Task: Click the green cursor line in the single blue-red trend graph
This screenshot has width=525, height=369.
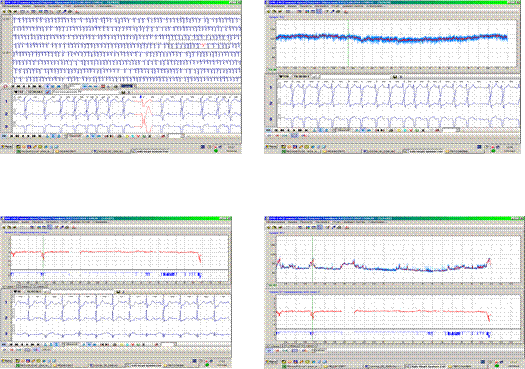Action: point(348,44)
